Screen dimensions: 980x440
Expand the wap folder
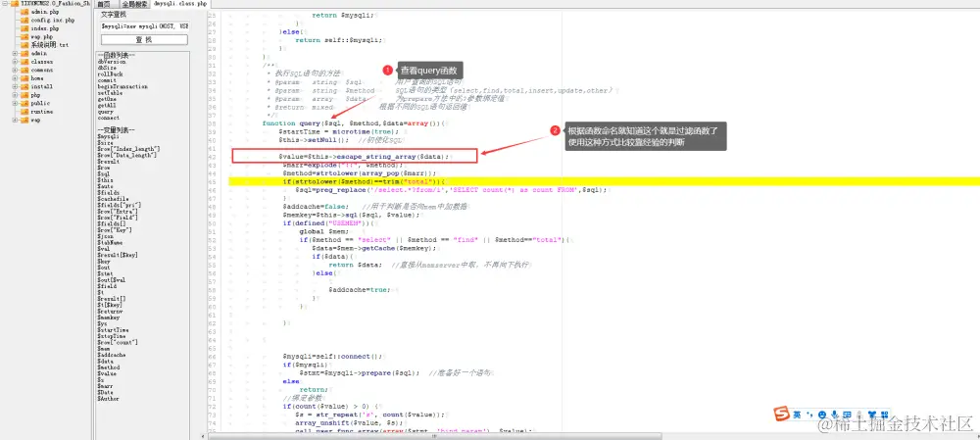click(x=15, y=120)
